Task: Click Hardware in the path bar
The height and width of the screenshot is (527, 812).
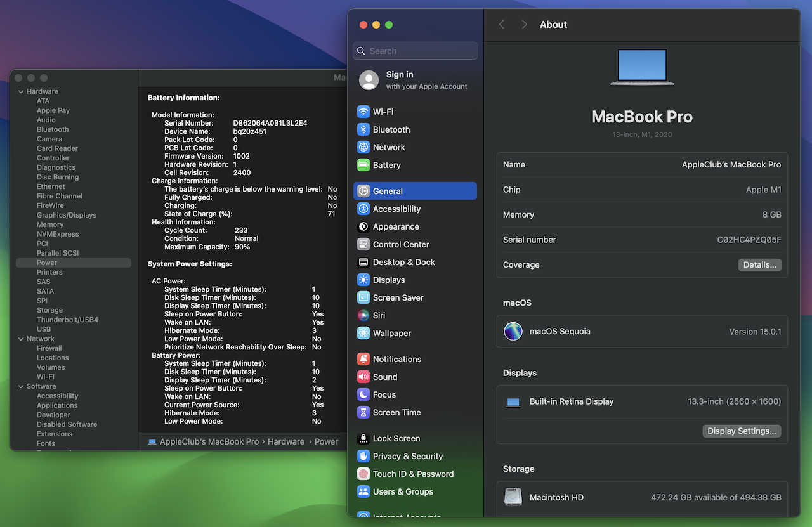Action: point(286,441)
